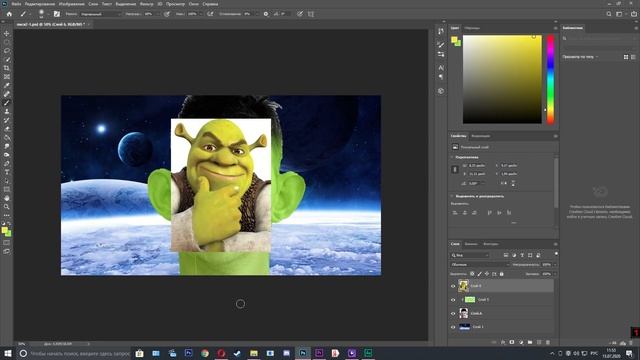
Task: Open smoothing options gear icon
Action: (266, 14)
